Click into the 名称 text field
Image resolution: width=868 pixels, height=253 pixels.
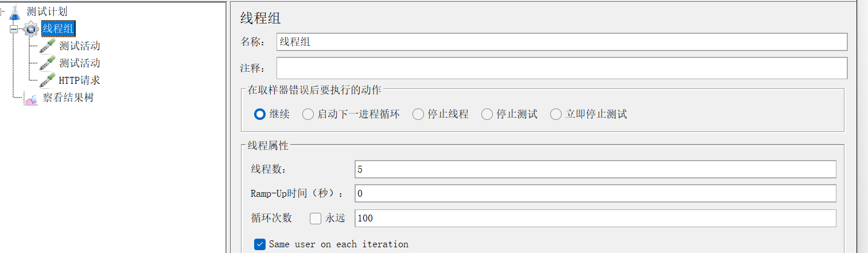tap(562, 42)
